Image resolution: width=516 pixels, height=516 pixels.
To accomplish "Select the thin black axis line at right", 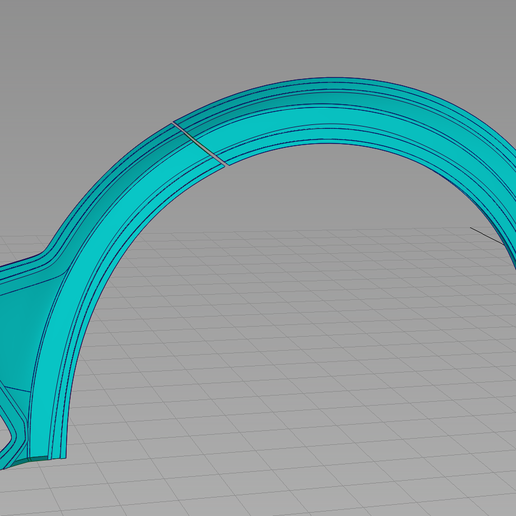I will pyautogui.click(x=487, y=236).
